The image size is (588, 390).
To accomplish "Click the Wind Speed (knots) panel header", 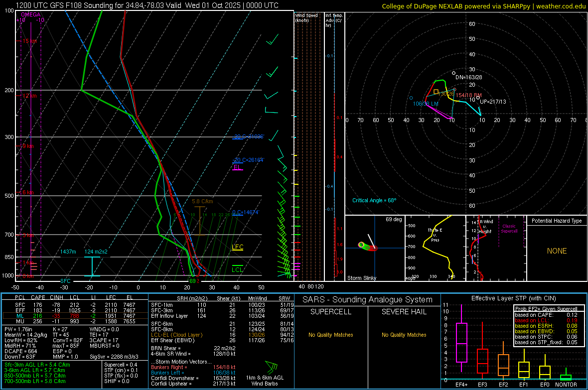I will tap(306, 17).
